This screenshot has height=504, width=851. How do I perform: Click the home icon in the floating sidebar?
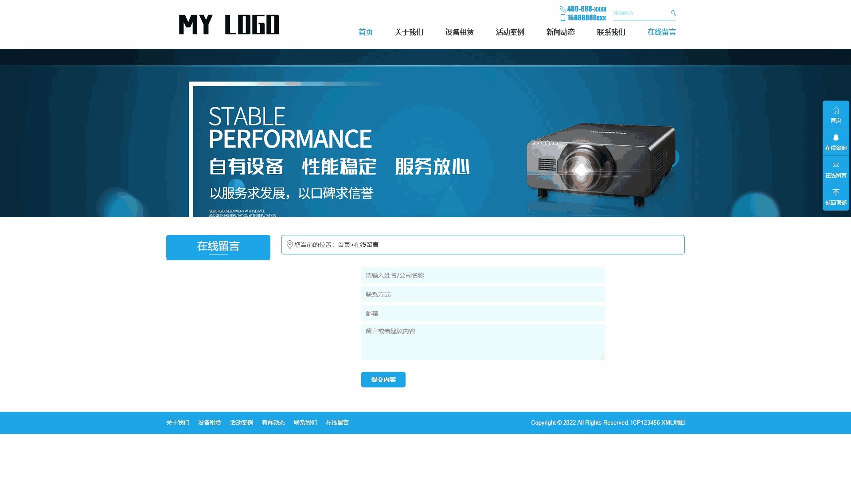[x=836, y=111]
